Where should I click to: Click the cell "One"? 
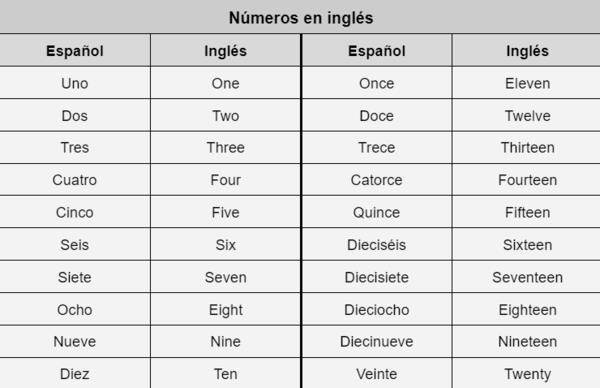click(x=225, y=83)
